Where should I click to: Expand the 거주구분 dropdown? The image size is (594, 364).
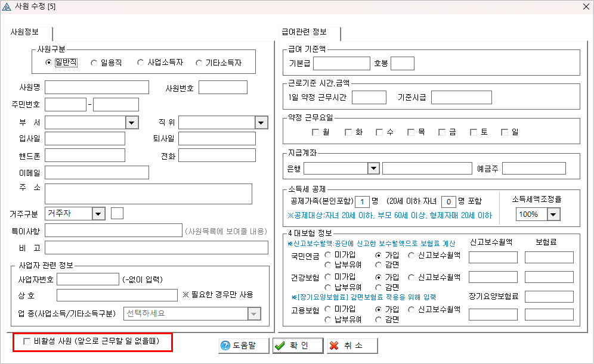click(98, 214)
